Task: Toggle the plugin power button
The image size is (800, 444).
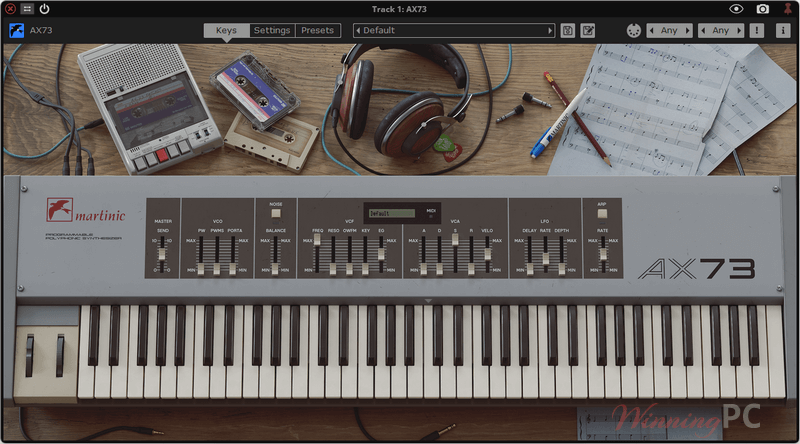Action: 44,9
